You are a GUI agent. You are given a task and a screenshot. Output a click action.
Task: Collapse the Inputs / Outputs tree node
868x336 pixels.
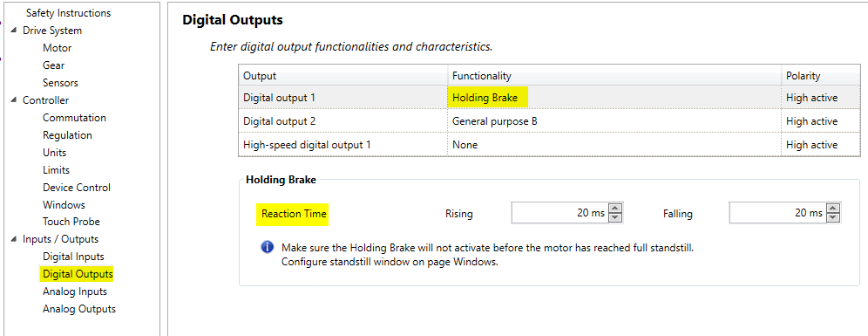(x=13, y=239)
